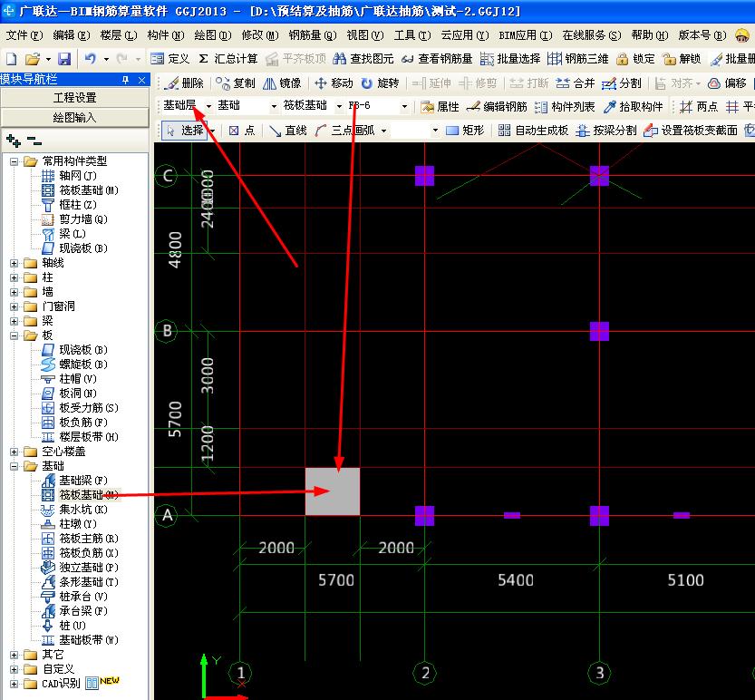
Task: Open the 在线服务(S) menu
Action: pyautogui.click(x=592, y=35)
